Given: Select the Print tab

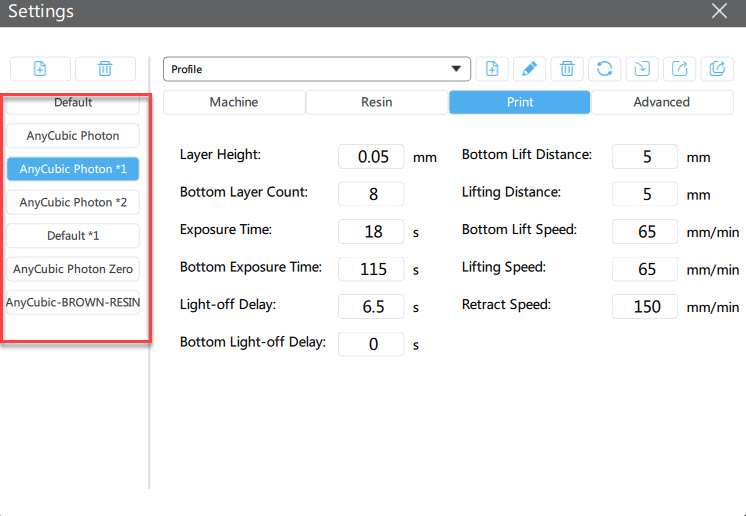Looking at the screenshot, I should (520, 102).
